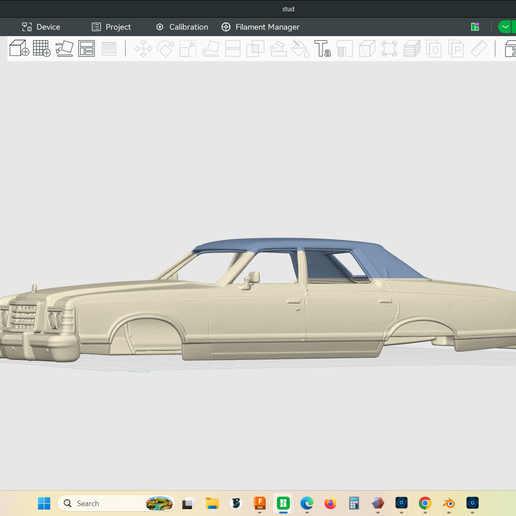Screen dimensions: 516x516
Task: Click the green-purple grid icon in top bar
Action: [x=475, y=27]
